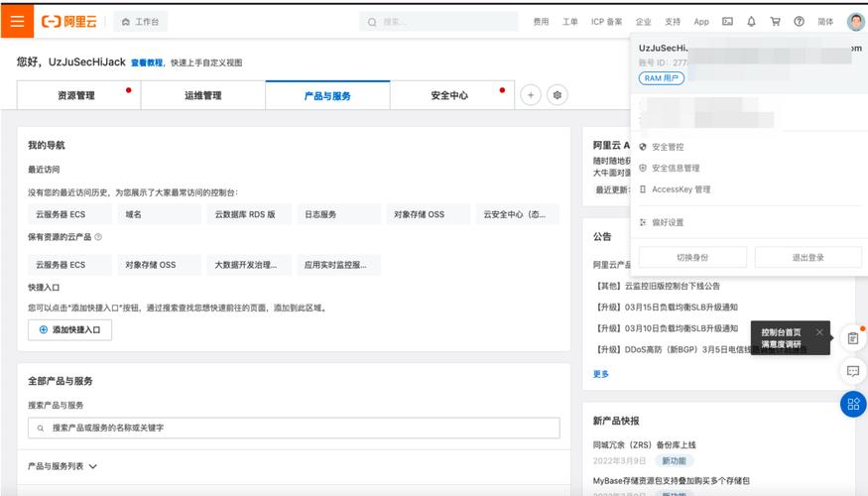Open the 查看教程 link
Image resolution: width=868 pixels, height=496 pixels.
147,62
